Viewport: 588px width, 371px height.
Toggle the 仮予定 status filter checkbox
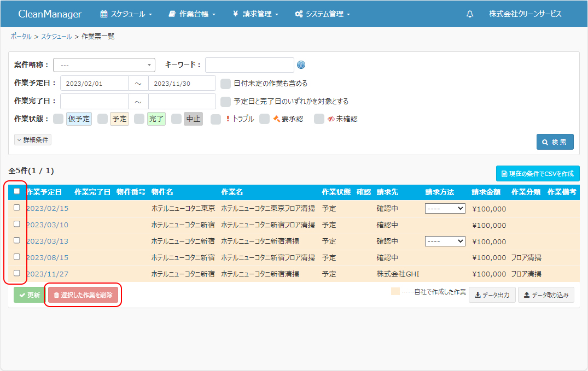click(58, 119)
